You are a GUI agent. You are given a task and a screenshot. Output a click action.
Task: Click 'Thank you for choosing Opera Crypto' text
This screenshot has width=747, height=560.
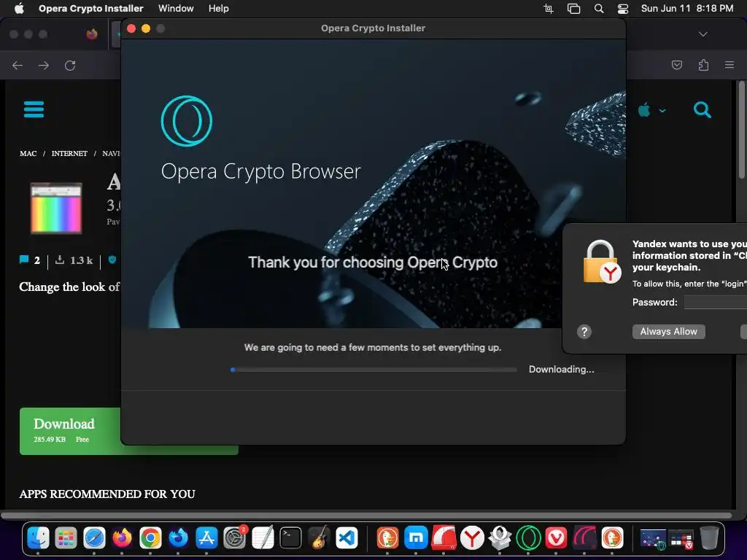pos(373,262)
